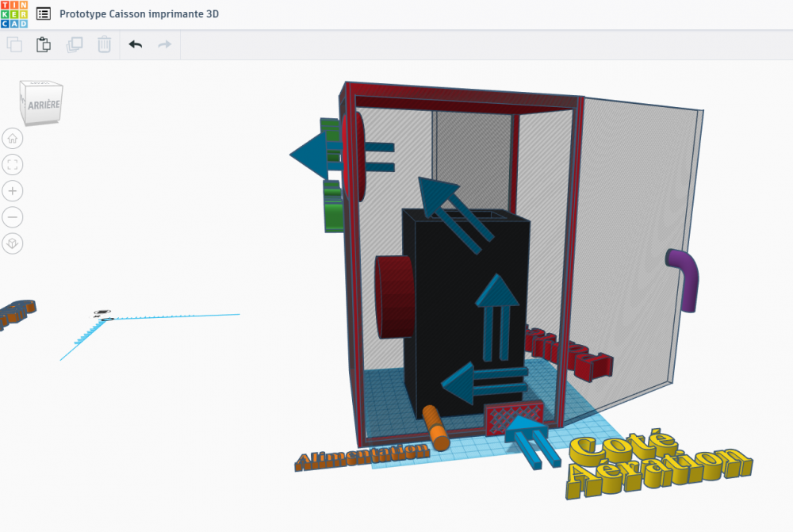Switch to orthographic view icon
Image resolution: width=793 pixels, height=532 pixels.
point(13,243)
